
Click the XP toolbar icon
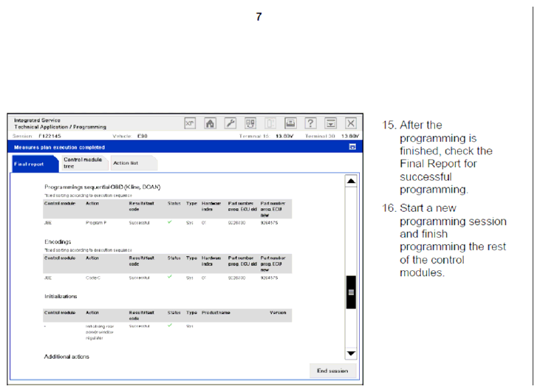189,123
